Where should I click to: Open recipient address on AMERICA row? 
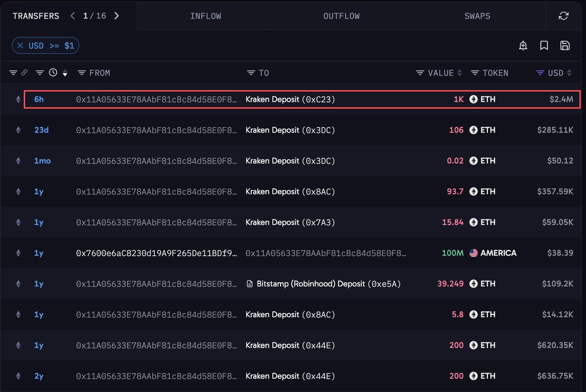[326, 253]
